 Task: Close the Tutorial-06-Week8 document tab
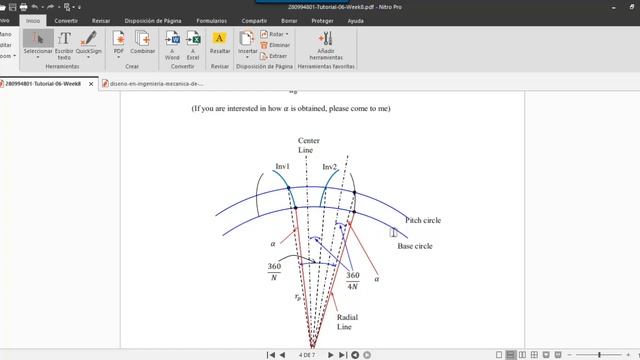[91, 84]
